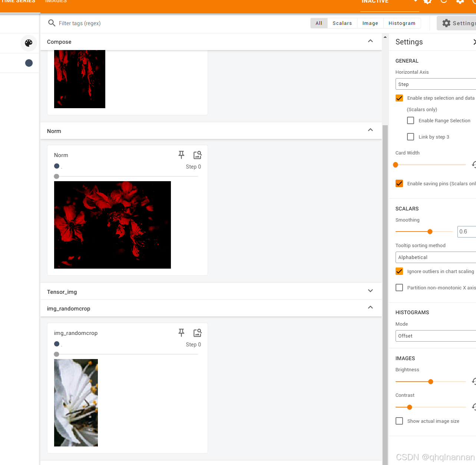Collapse the img_randomcrop group
Image resolution: width=476 pixels, height=465 pixels.
(x=370, y=307)
